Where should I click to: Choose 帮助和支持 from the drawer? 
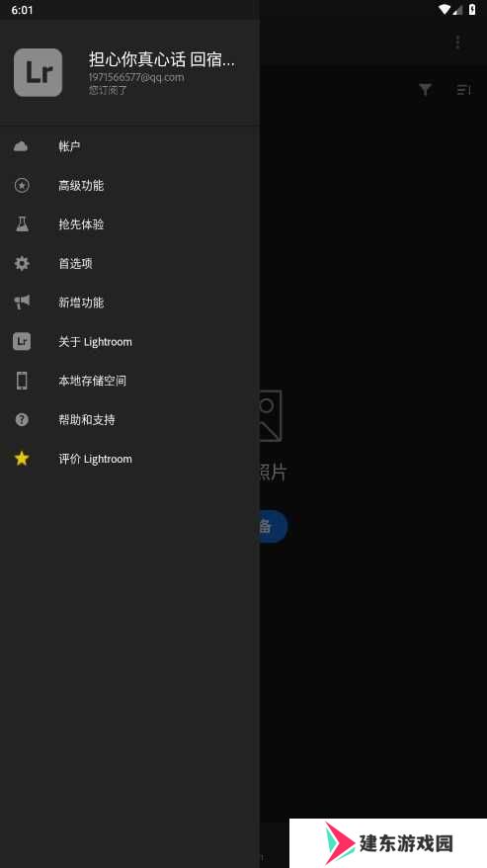(x=129, y=419)
